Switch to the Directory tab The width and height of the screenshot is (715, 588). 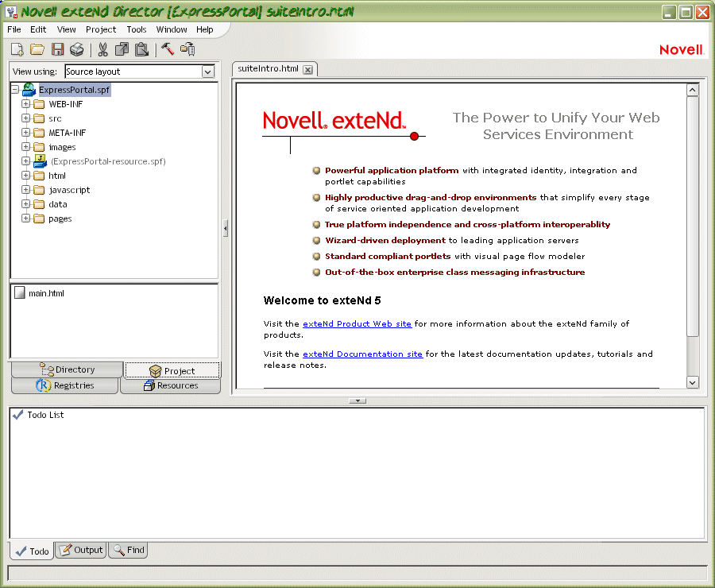(x=67, y=369)
